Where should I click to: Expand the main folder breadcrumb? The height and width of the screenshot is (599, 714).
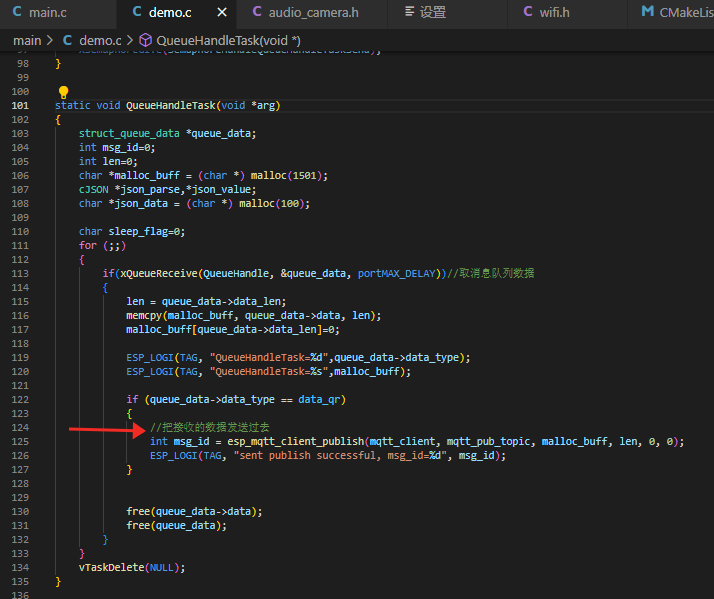[27, 40]
